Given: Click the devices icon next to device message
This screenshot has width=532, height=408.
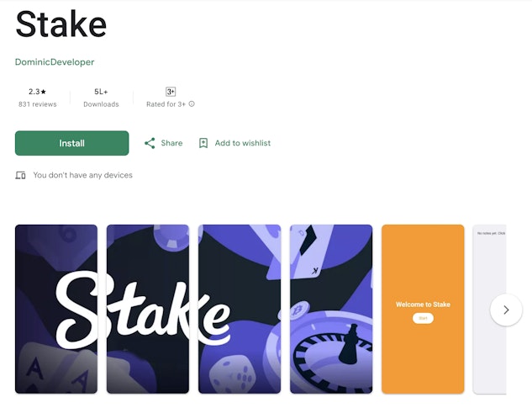Looking at the screenshot, I should pyautogui.click(x=20, y=175).
